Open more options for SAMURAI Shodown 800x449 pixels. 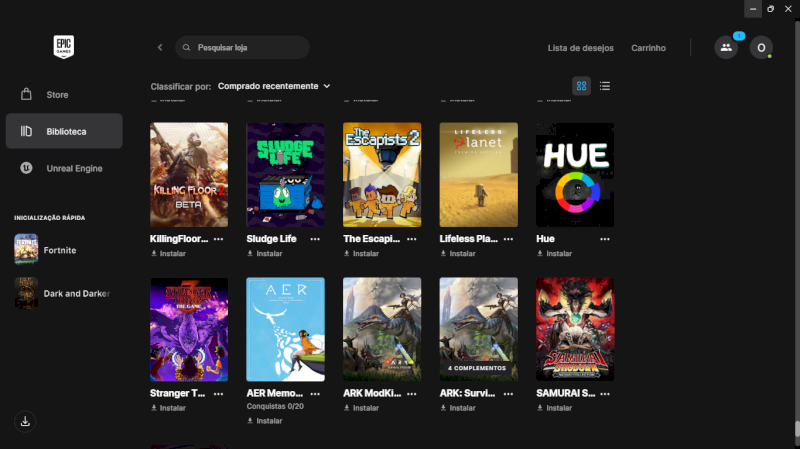pos(605,394)
